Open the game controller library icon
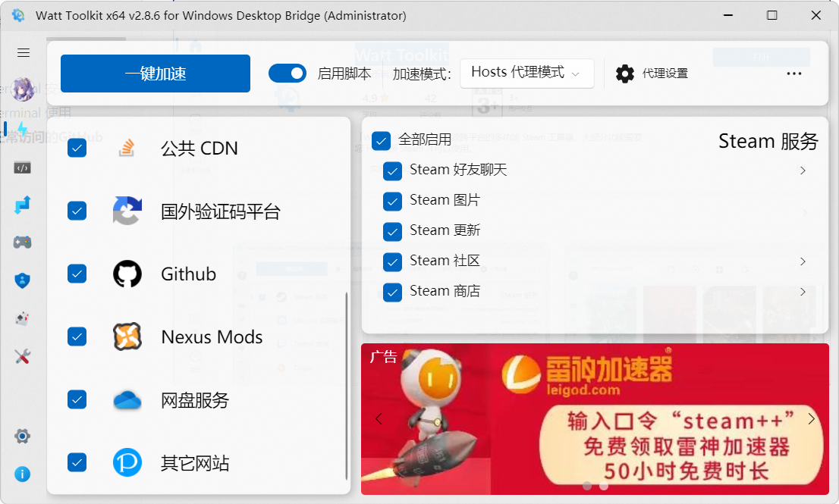This screenshot has width=839, height=504. click(22, 242)
